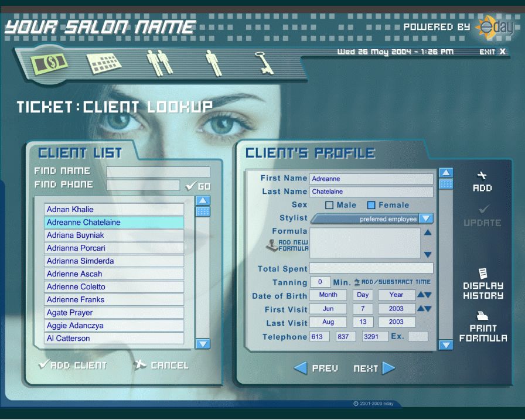Open Display History document icon
525x420 pixels.
[x=483, y=274]
